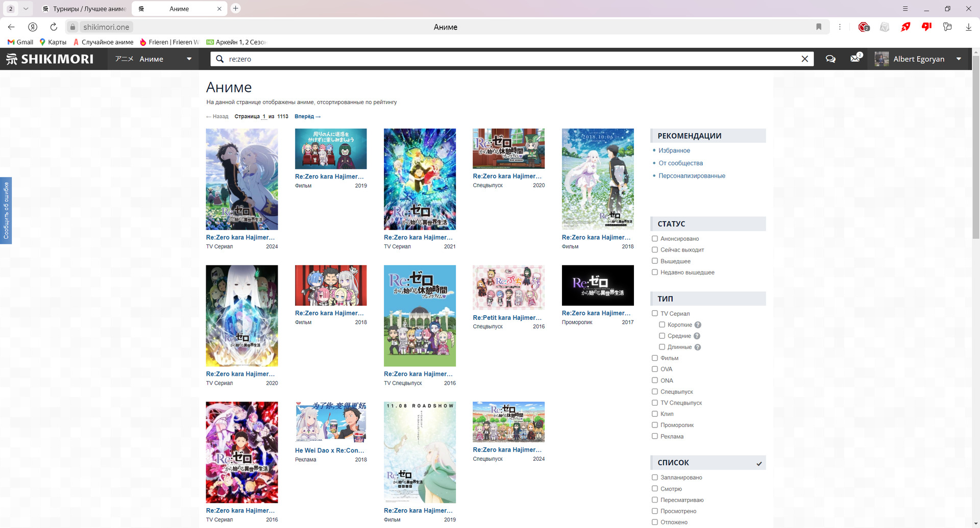Tick the Запланировано list checkbox
This screenshot has width=980, height=528.
tap(655, 477)
